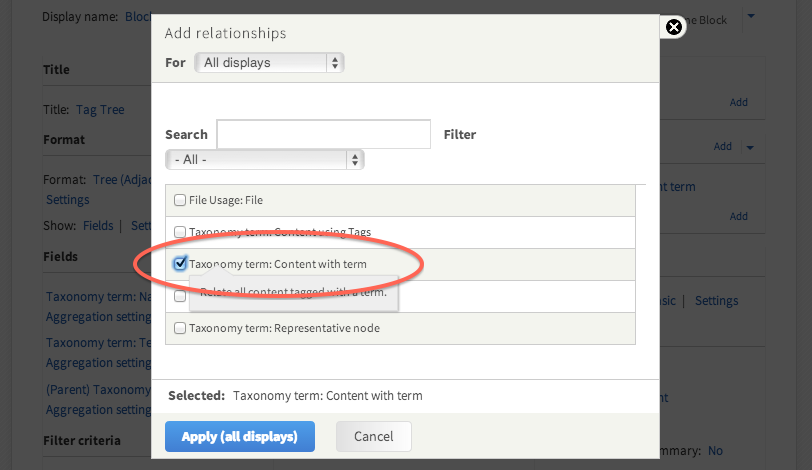812x470 pixels.
Task: Click the Fields link next to Show
Action: point(98,225)
